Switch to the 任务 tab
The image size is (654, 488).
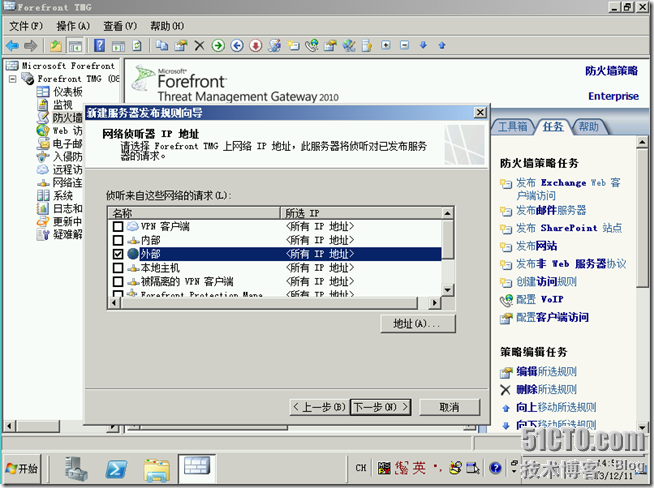(553, 126)
